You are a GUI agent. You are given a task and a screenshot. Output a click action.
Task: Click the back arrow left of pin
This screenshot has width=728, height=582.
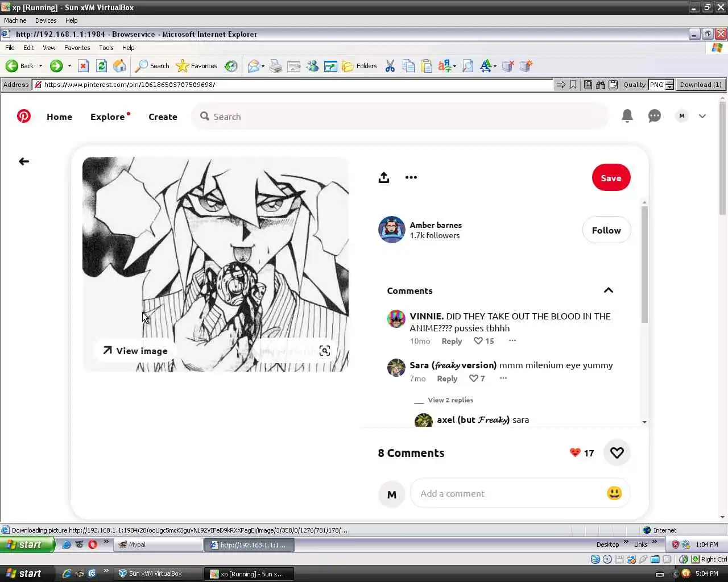pos(24,161)
